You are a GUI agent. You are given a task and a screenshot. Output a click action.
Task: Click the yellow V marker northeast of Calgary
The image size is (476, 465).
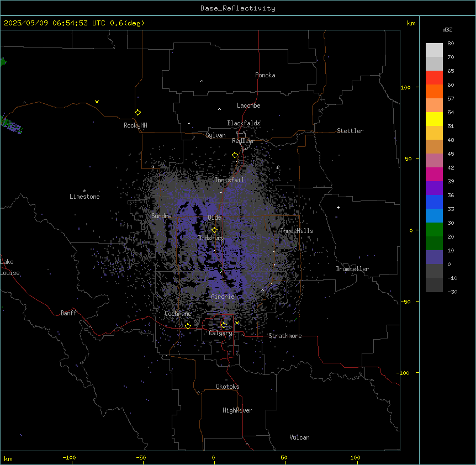tap(237, 323)
